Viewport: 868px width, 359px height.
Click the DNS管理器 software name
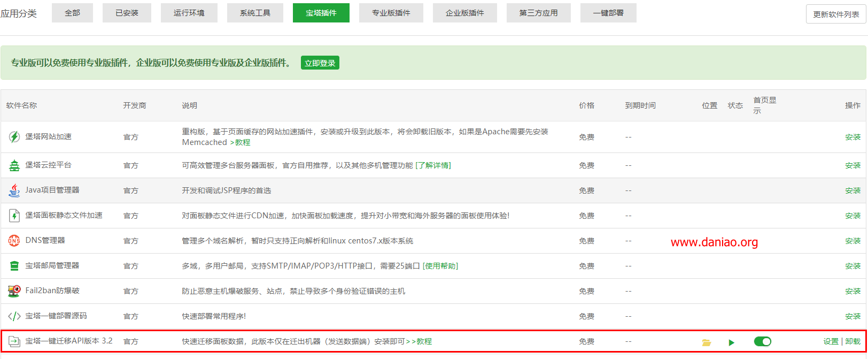[45, 240]
